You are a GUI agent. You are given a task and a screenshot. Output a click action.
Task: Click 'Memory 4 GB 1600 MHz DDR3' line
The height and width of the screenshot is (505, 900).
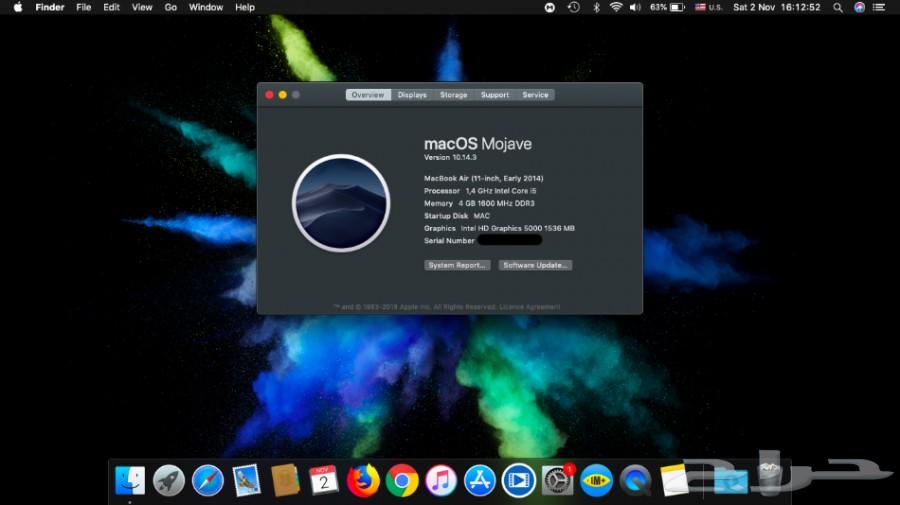pos(479,204)
